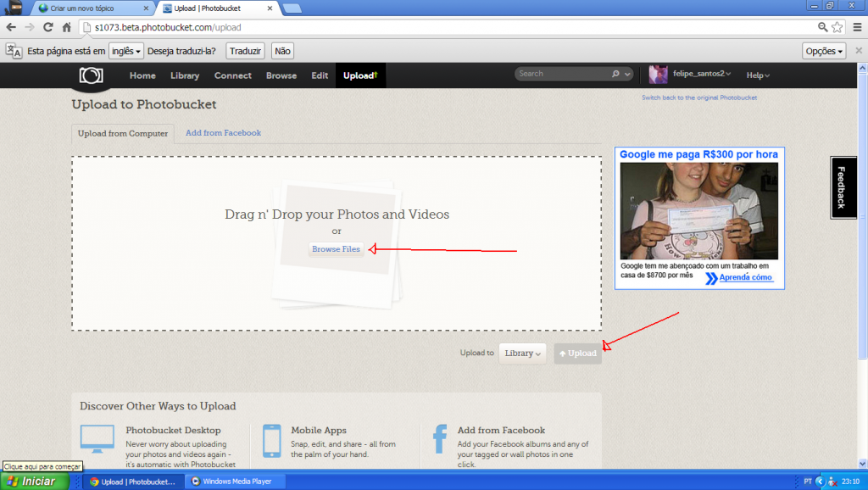Click the Facebook logo icon
The image size is (868, 490).
point(440,440)
